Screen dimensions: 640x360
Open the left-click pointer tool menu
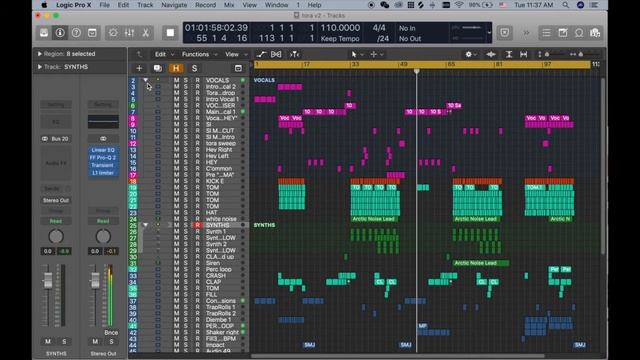pos(356,54)
